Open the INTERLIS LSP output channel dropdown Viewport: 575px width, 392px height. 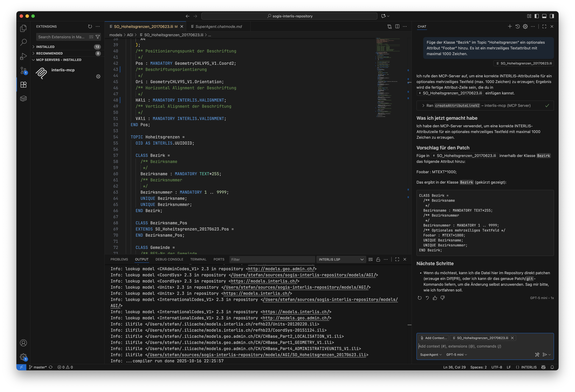[341, 259]
